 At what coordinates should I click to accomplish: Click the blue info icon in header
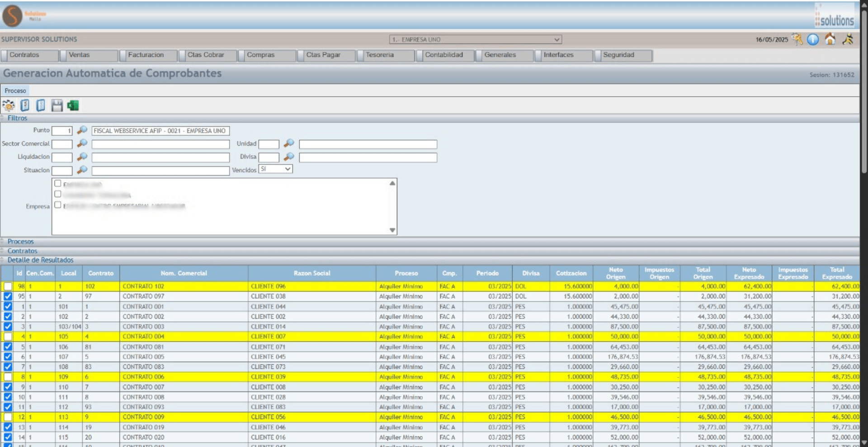point(813,40)
